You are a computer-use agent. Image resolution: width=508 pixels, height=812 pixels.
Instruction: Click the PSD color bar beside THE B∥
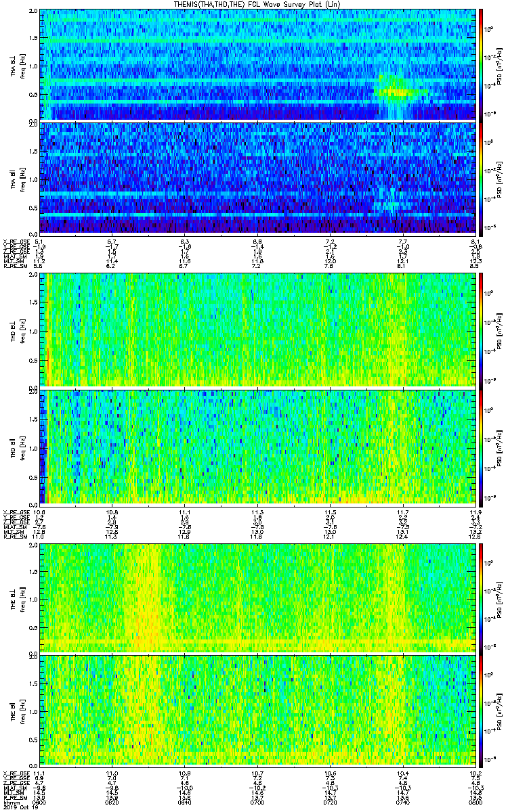pos(480,710)
